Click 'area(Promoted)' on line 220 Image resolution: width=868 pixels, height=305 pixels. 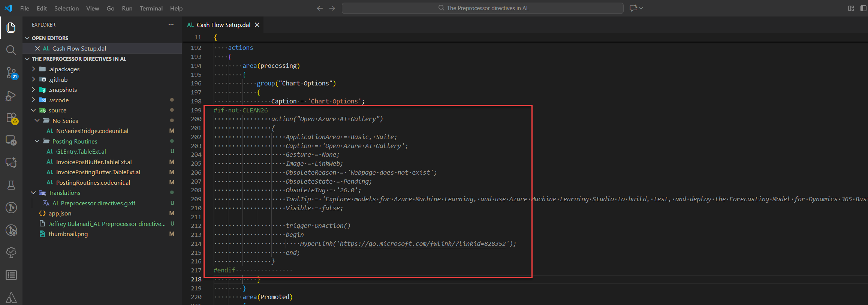tap(267, 297)
